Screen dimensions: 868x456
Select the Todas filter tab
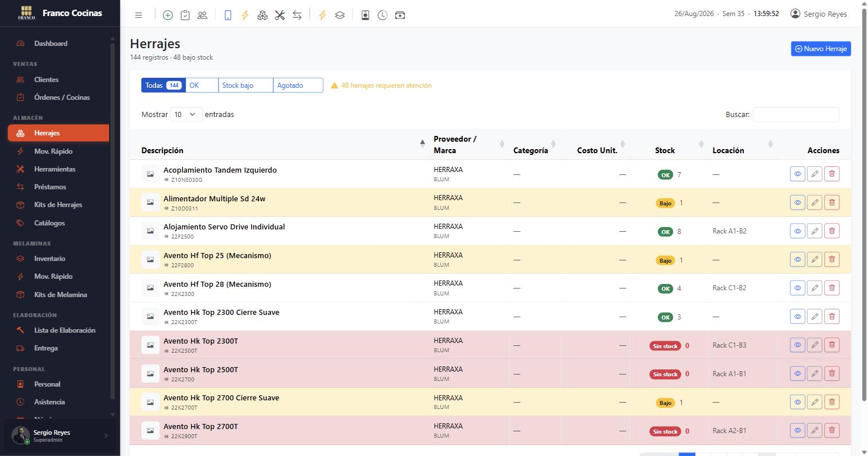click(164, 85)
